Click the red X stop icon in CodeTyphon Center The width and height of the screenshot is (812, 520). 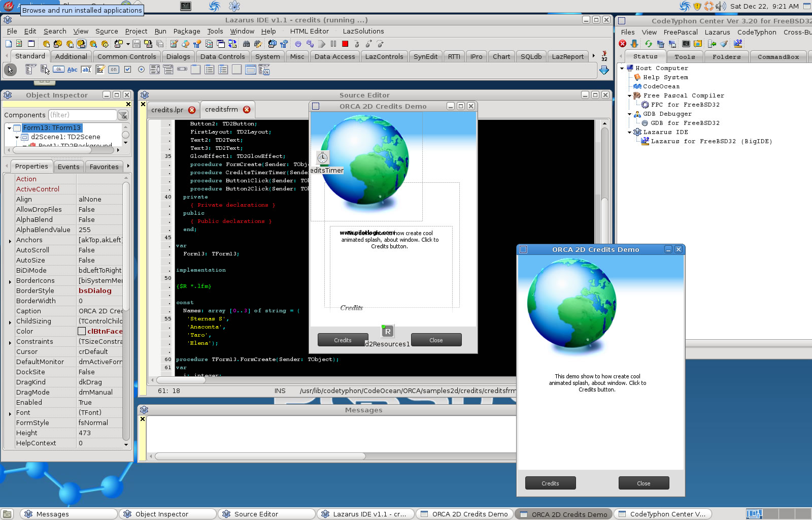click(x=623, y=44)
